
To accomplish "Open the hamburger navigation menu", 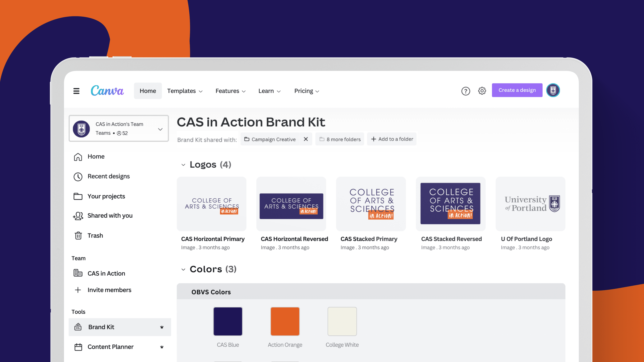I will 76,91.
